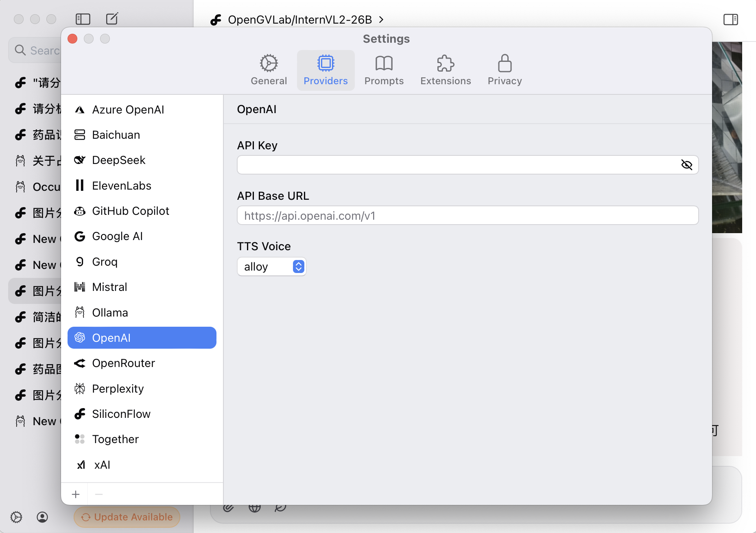Click the image thumbnail behind settings
Image resolution: width=756 pixels, height=533 pixels.
[x=727, y=137]
